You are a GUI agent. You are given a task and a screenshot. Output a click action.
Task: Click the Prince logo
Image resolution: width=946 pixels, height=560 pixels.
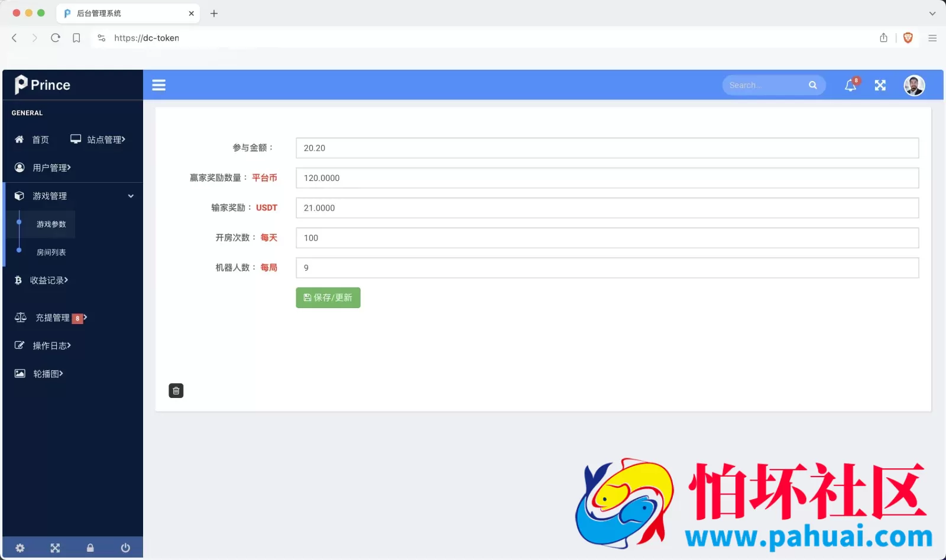coord(43,85)
